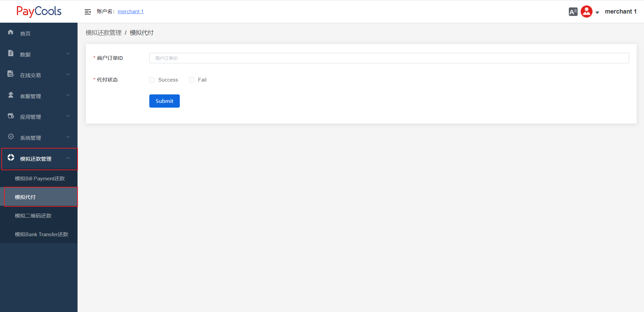Open the 应用管理 icon
The width and height of the screenshot is (644, 312).
[x=10, y=116]
